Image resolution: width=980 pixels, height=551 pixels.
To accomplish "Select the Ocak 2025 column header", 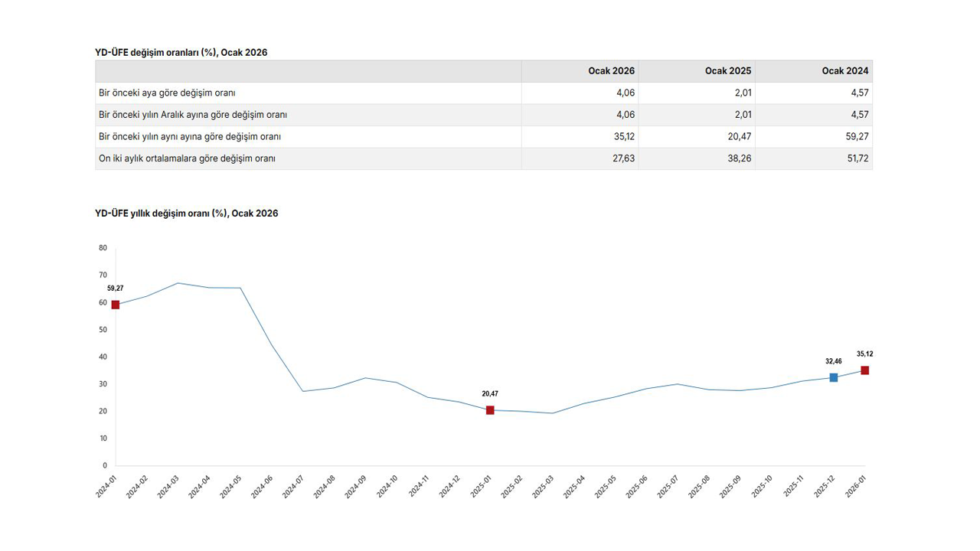I will (728, 71).
